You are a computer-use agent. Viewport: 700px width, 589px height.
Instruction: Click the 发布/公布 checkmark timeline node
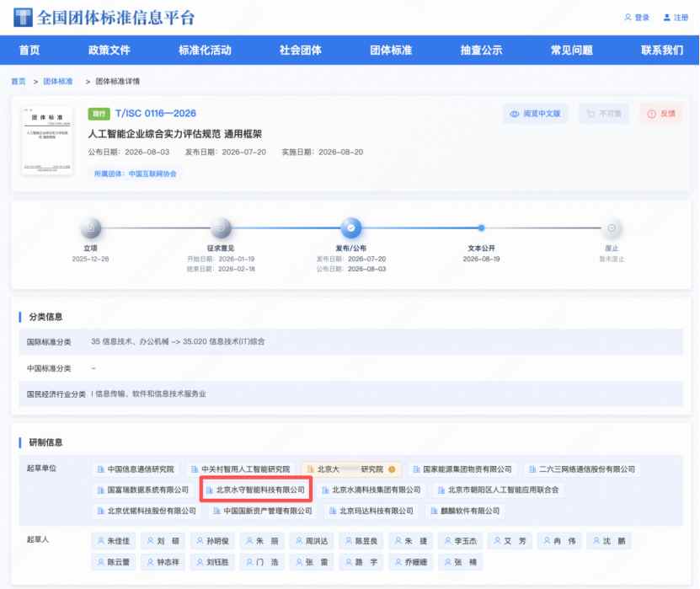click(x=351, y=228)
